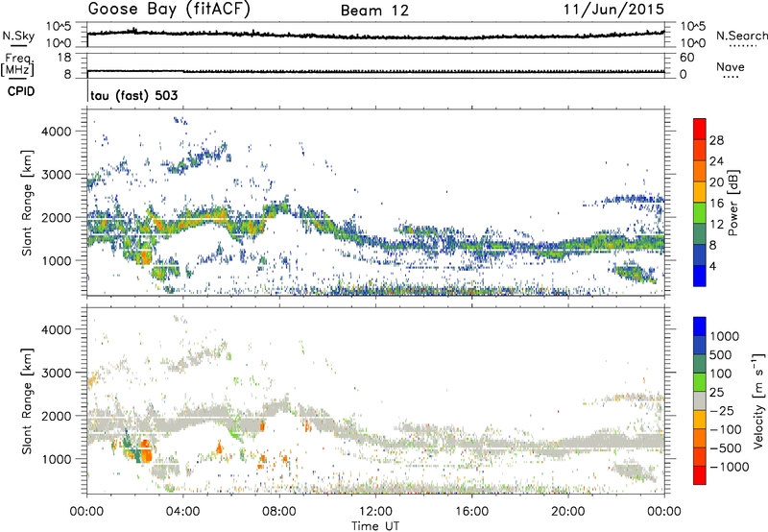Click the frequency trace line near 8 MHz

[375, 71]
